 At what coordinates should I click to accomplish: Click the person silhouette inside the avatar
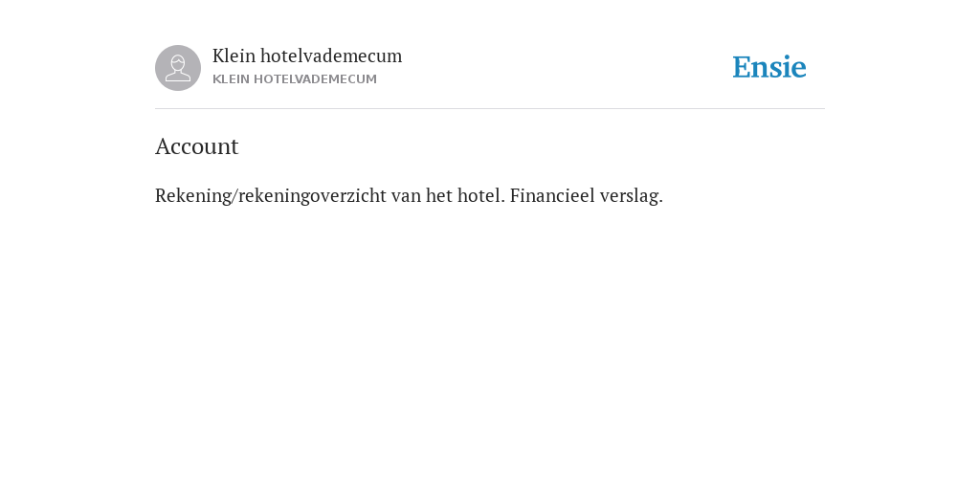pos(178,68)
